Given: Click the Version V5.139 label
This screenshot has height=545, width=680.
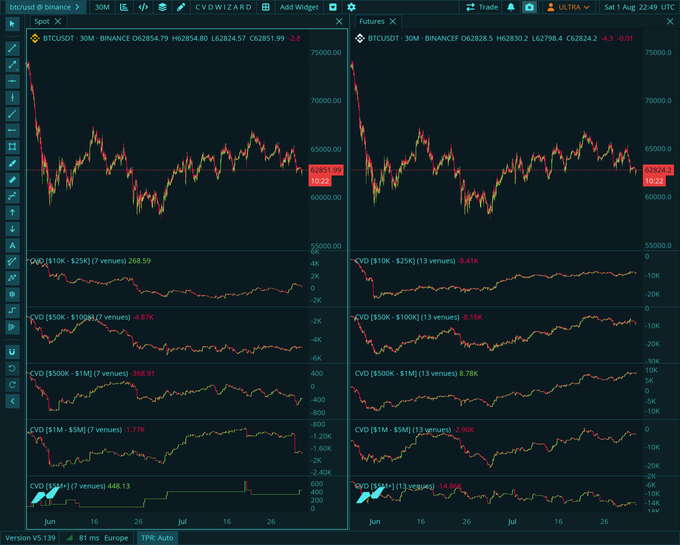Looking at the screenshot, I should 30,538.
